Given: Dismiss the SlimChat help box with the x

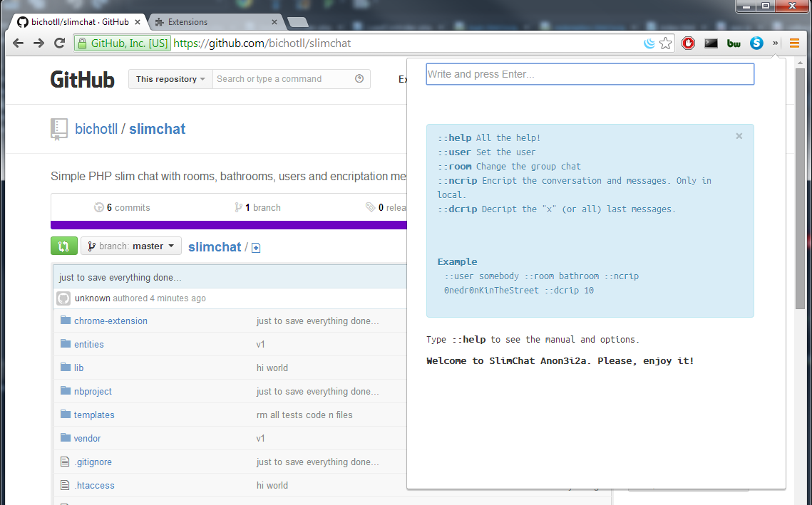Looking at the screenshot, I should click(x=739, y=136).
